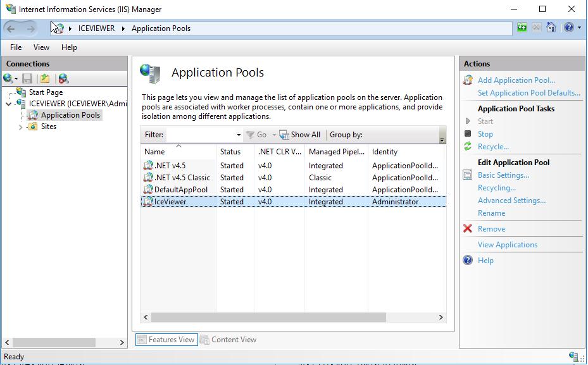
Task: Click the Basic Settings icon in Actions
Action: coord(468,175)
